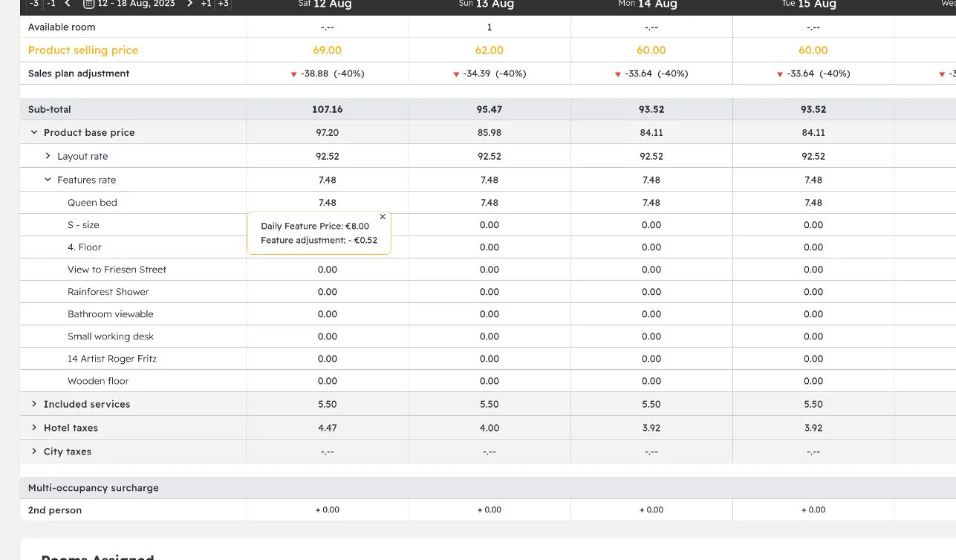Click red down arrow for Sun -34.39 adjustment
Image resolution: width=956 pixels, height=560 pixels.
[456, 74]
